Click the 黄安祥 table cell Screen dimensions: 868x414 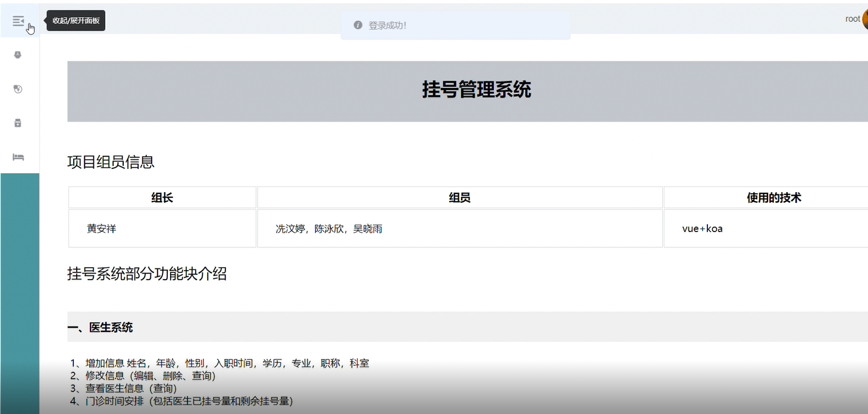click(162, 228)
